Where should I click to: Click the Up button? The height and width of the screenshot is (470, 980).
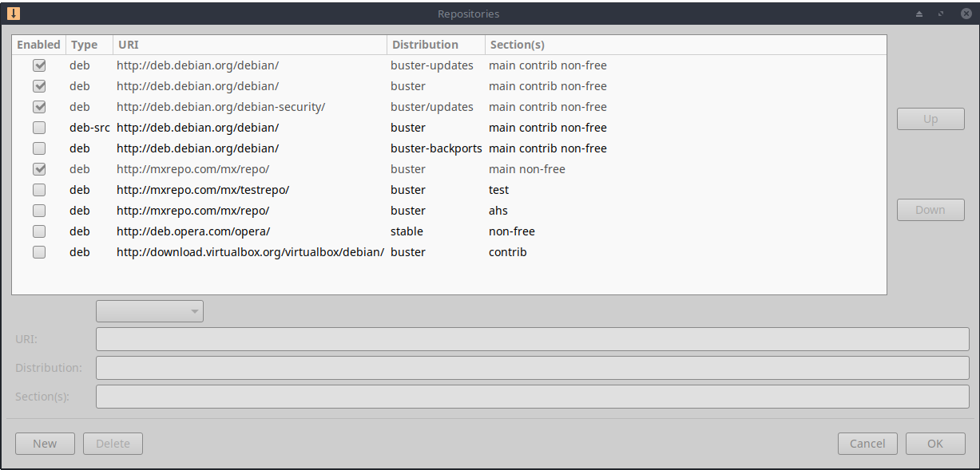[930, 119]
